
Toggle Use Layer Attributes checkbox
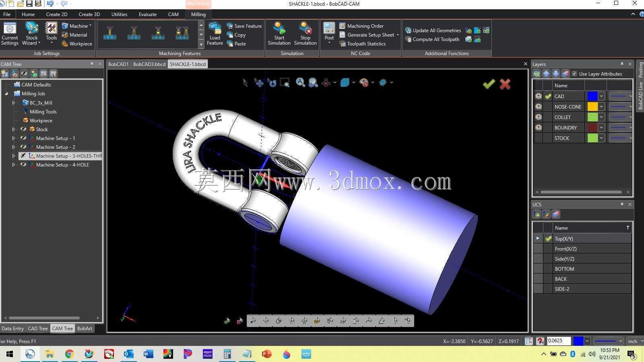tap(574, 74)
